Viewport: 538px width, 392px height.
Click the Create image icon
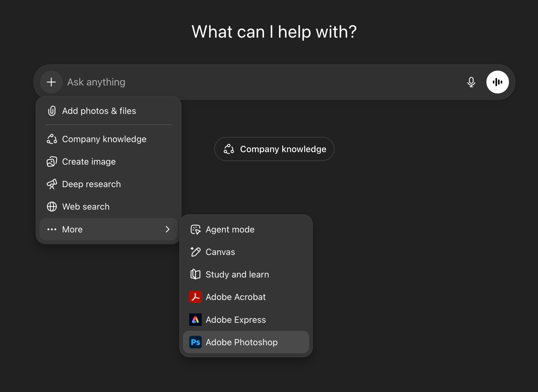pyautogui.click(x=52, y=162)
